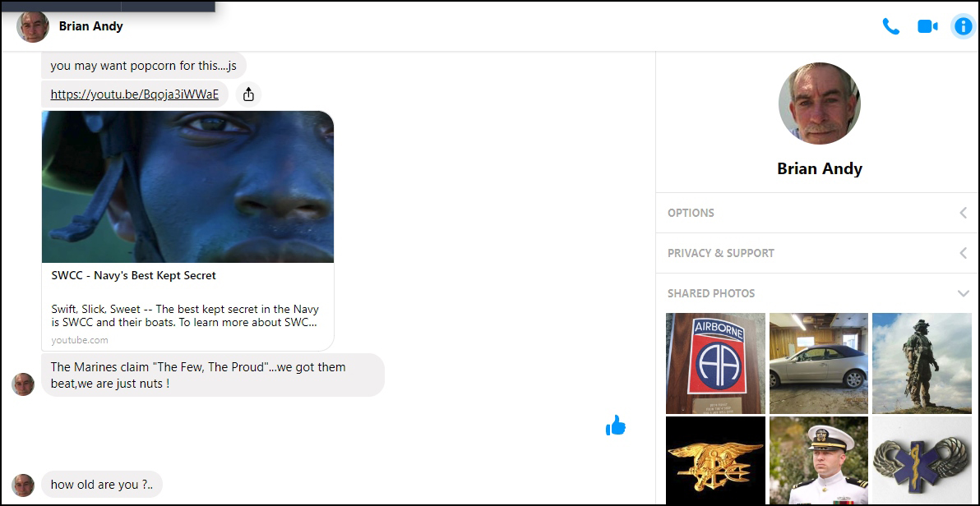Open the SWCC video preview image
This screenshot has width=980, height=506.
(x=187, y=186)
